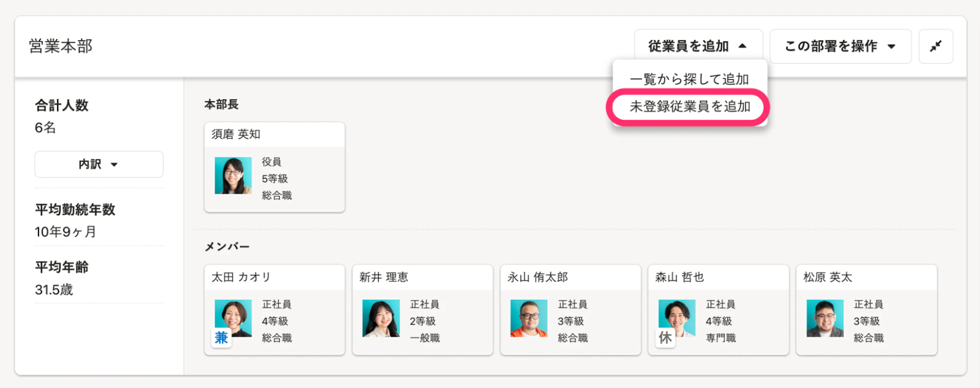Viewport: 980px width, 388px height.
Task: Open 松原 英太 employee card name
Action: coord(828,277)
